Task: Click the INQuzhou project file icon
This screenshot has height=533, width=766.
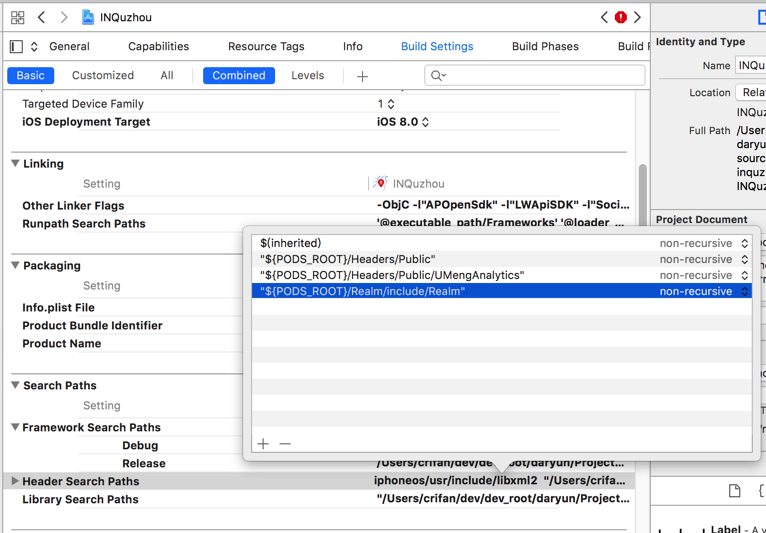Action: 88,18
